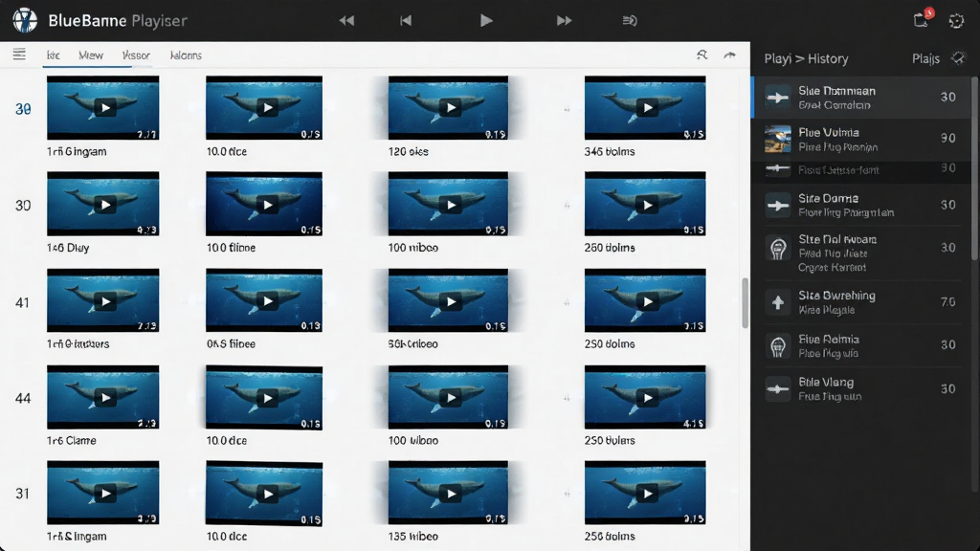Select the Ste Dol fveam history entry

coord(861,253)
